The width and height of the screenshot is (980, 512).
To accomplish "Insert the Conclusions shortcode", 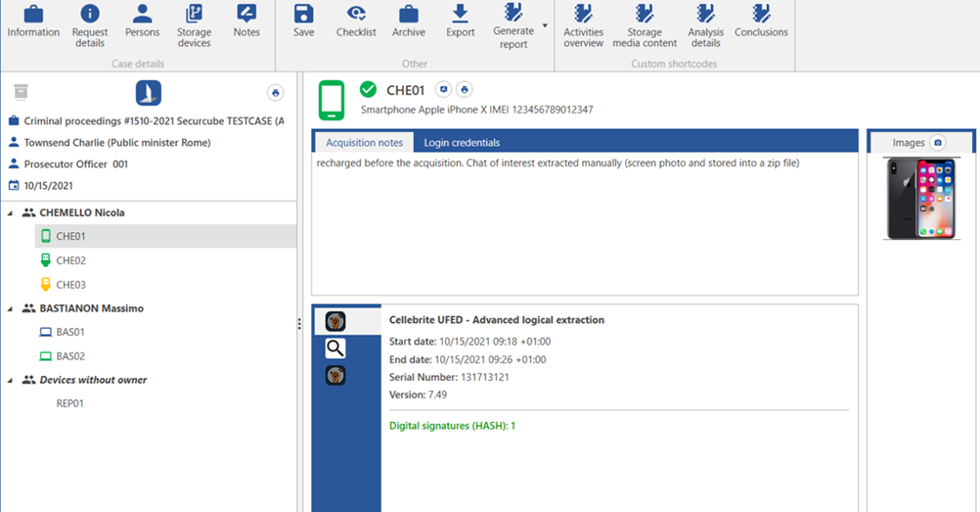I will pos(761,22).
